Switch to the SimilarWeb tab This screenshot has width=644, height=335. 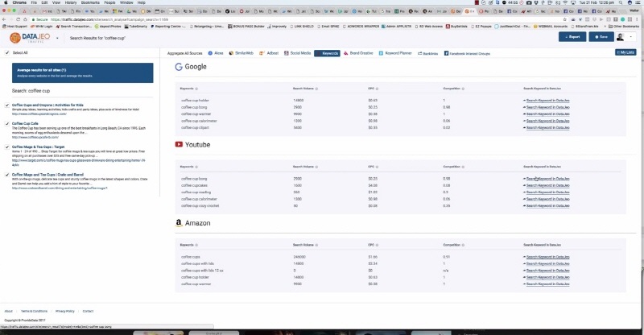click(x=241, y=53)
